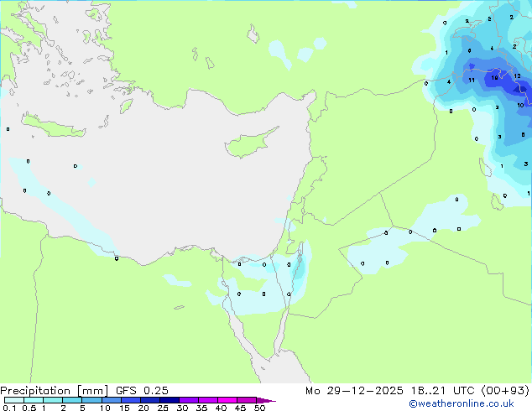The image size is (532, 411).
Task: Click the legend label "45"
Action: (240, 408)
